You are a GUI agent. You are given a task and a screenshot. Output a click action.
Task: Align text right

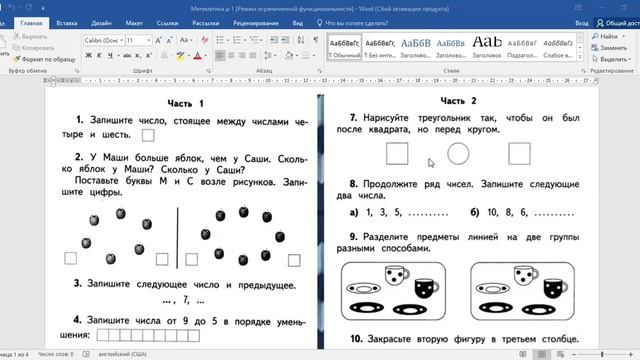tap(242, 55)
